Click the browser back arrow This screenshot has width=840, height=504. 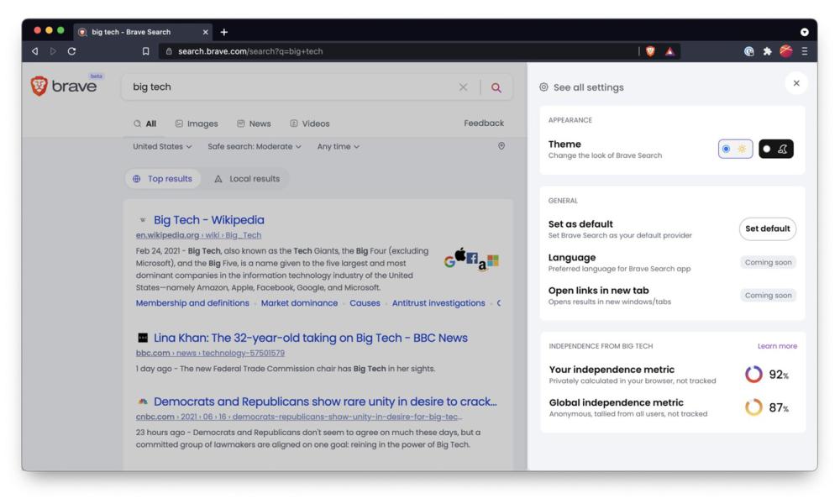point(34,51)
